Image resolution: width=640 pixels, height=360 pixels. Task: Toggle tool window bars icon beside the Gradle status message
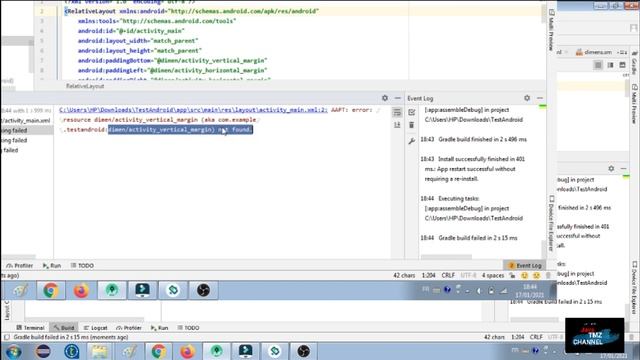pyautogui.click(x=6, y=337)
